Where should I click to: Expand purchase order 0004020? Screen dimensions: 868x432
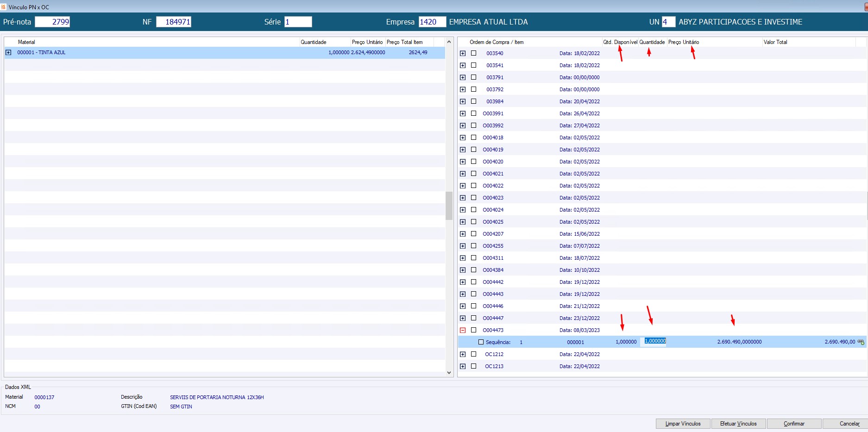[463, 162]
